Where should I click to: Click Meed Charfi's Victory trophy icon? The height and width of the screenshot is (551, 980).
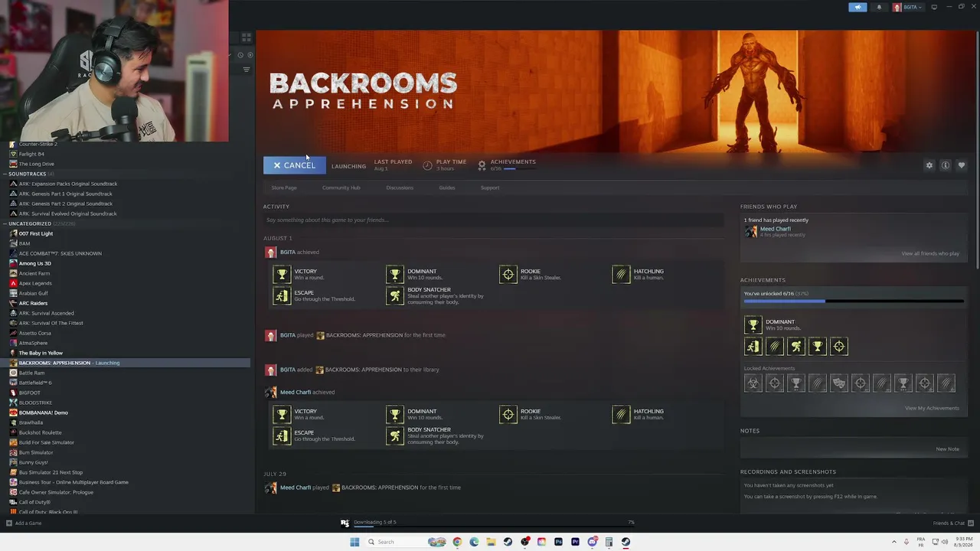pyautogui.click(x=282, y=414)
